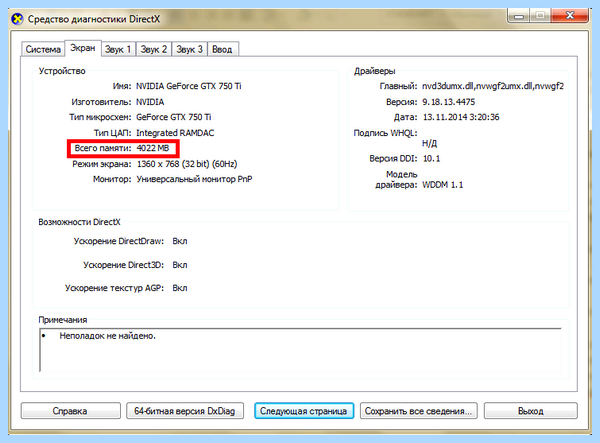This screenshot has height=443, width=600.
Task: Open the Звук 3 tab
Action: (189, 49)
